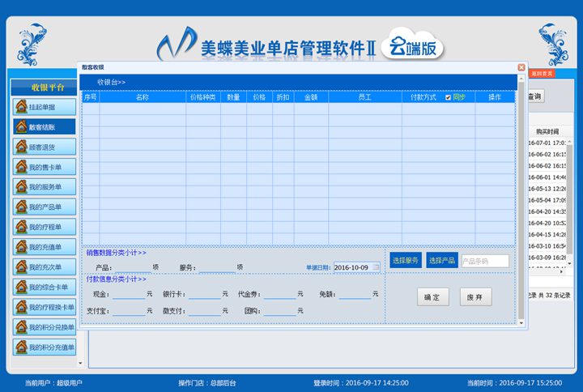This screenshot has width=583, height=392.
Task: Click the 数量 column header
Action: click(233, 97)
